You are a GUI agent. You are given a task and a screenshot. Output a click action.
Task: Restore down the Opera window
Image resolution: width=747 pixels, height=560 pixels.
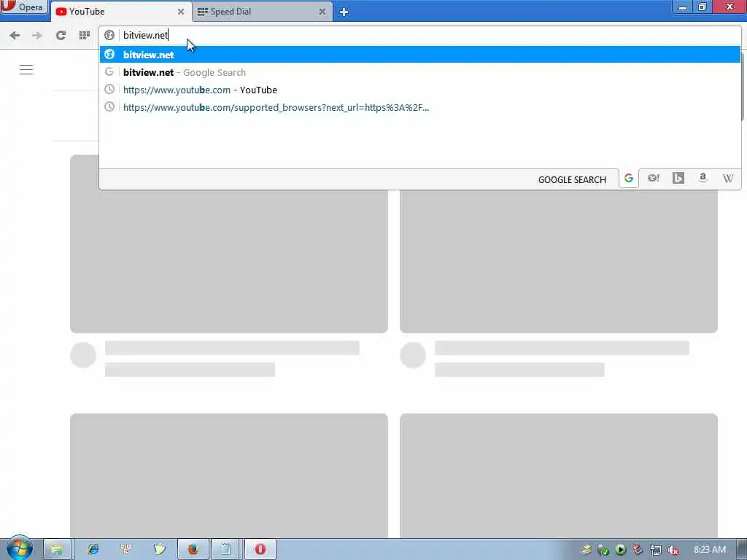pyautogui.click(x=703, y=7)
